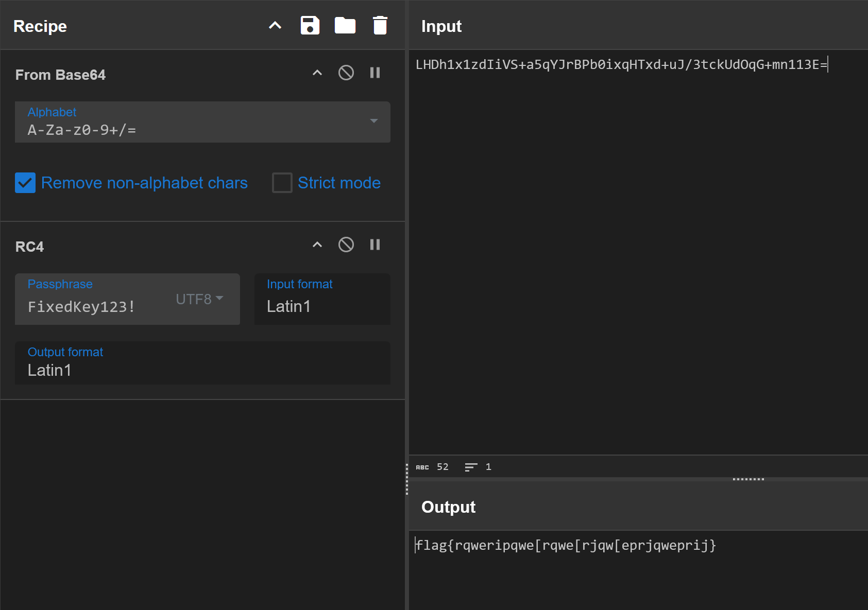Set breakpoint on RC4 operation
The height and width of the screenshot is (610, 868).
tap(375, 245)
